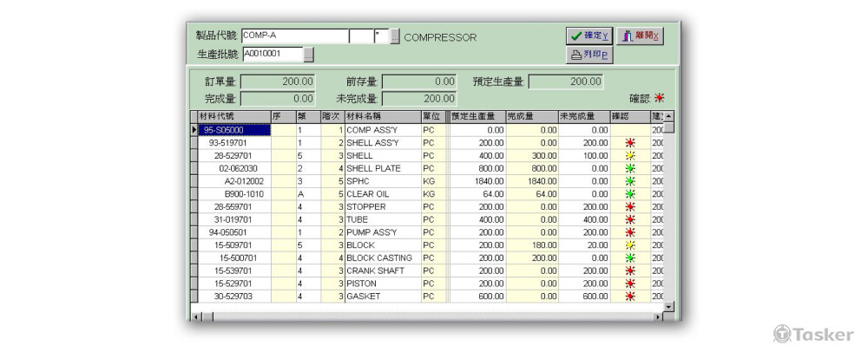Click the CLEAR OIL name cell
This screenshot has width=868, height=352.
(383, 194)
